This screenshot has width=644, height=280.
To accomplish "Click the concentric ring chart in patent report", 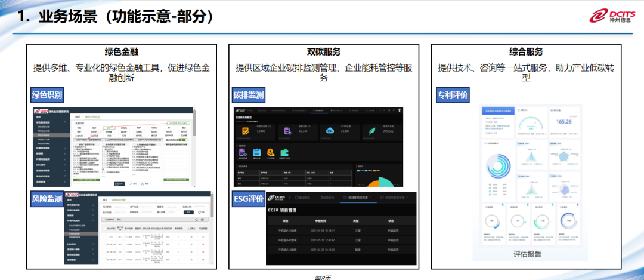I will click(x=496, y=165).
